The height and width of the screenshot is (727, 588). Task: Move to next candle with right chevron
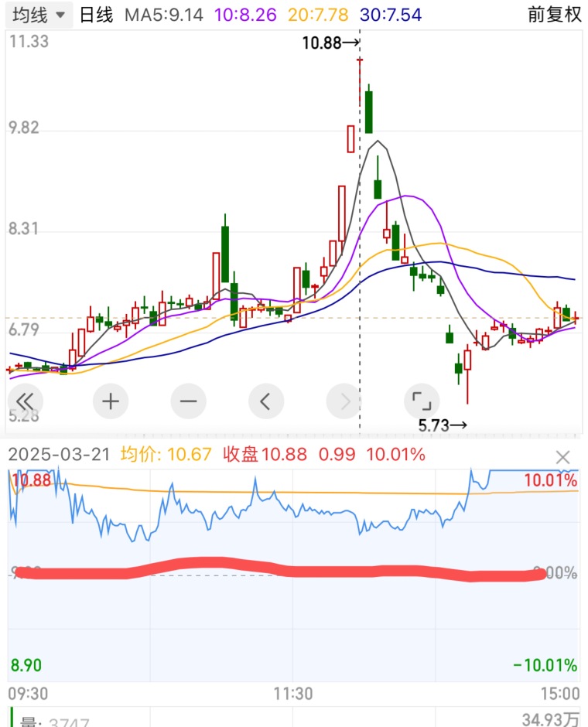click(344, 401)
